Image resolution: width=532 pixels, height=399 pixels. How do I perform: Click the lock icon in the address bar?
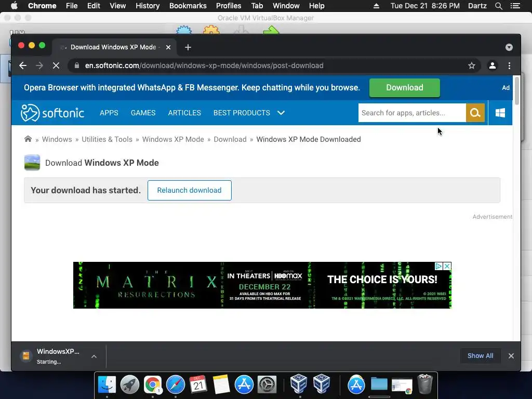77,65
